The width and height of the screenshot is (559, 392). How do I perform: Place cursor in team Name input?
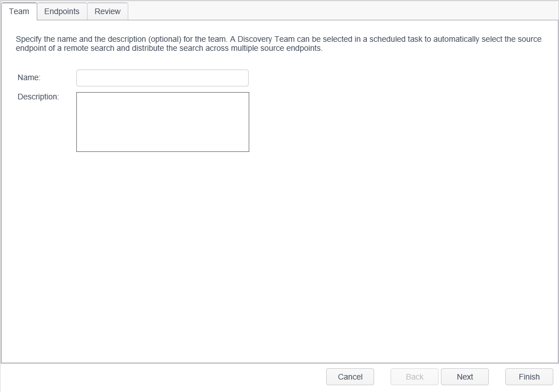click(162, 78)
